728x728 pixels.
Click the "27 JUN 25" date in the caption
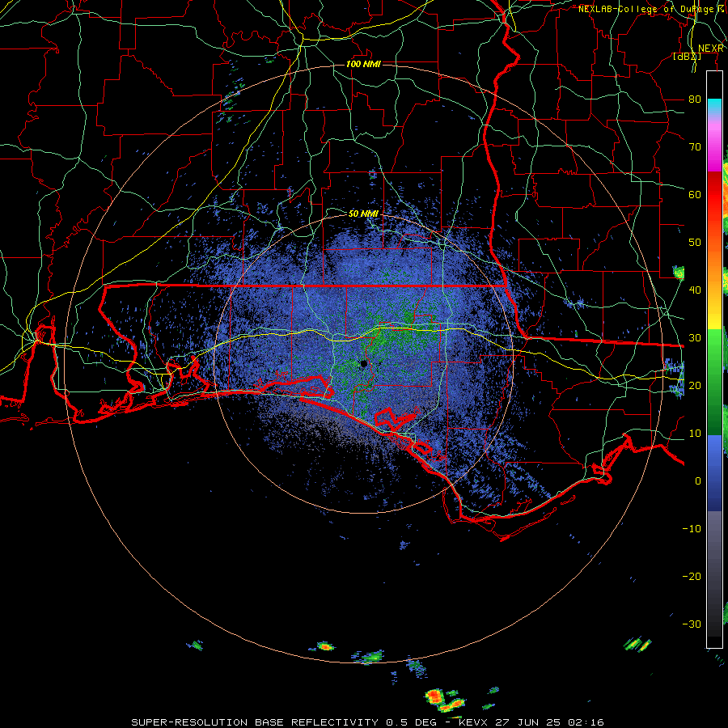(x=529, y=722)
